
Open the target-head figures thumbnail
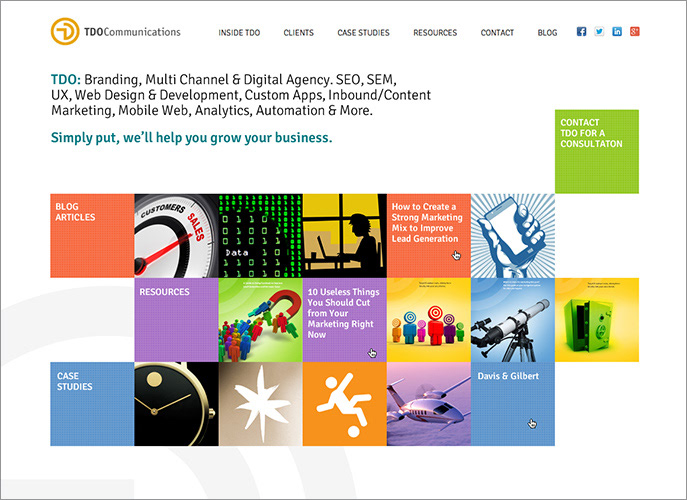tap(428, 320)
